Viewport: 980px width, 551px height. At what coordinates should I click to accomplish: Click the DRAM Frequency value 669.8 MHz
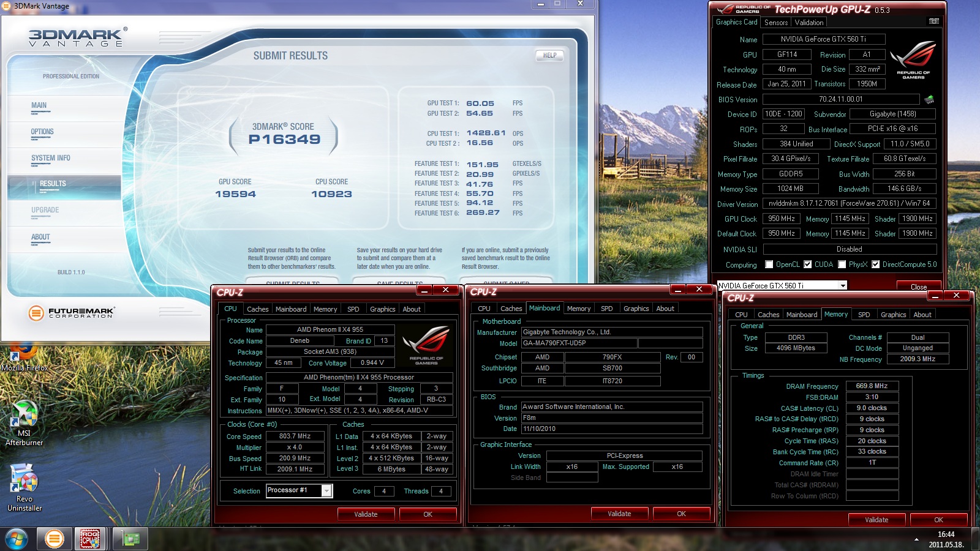coord(872,386)
